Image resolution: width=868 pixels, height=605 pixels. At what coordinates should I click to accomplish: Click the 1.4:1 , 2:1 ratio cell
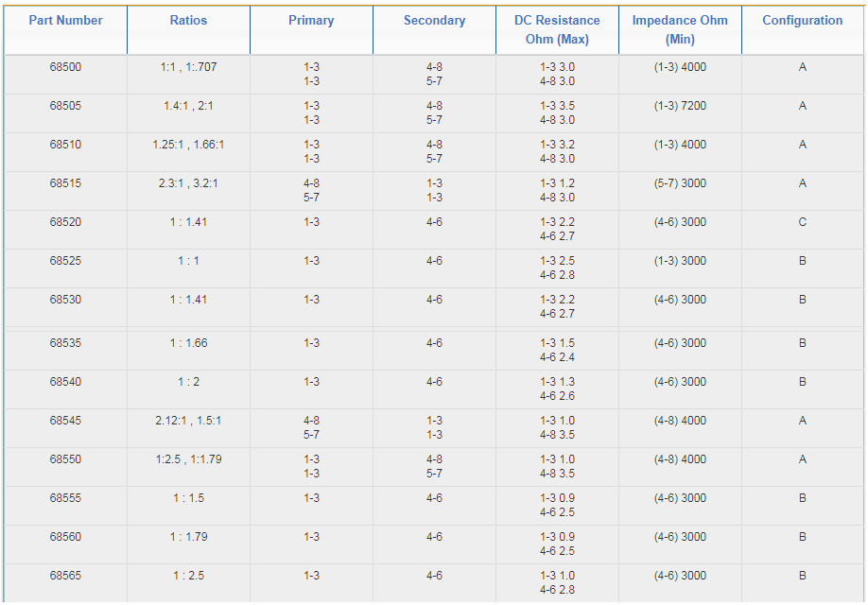(188, 107)
